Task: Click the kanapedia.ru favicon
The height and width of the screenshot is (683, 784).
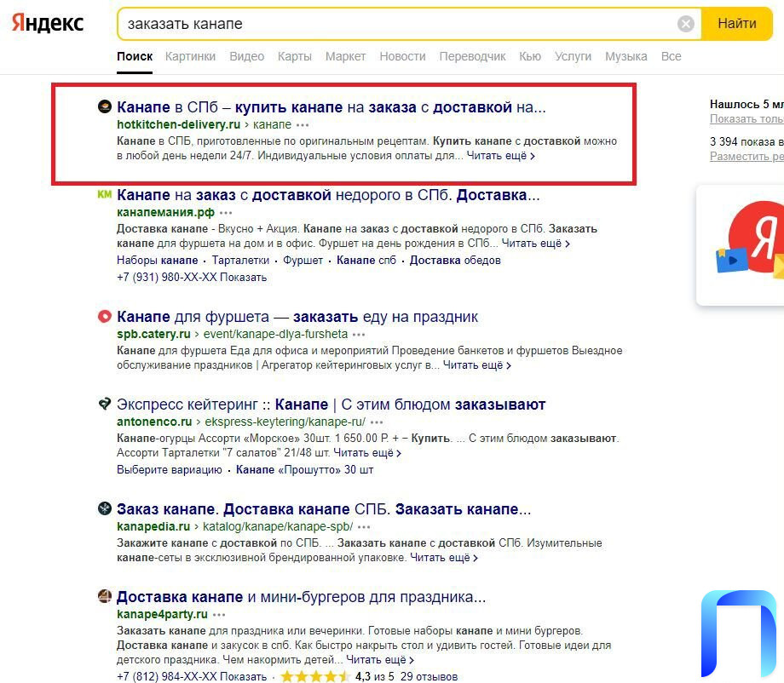Action: point(105,508)
